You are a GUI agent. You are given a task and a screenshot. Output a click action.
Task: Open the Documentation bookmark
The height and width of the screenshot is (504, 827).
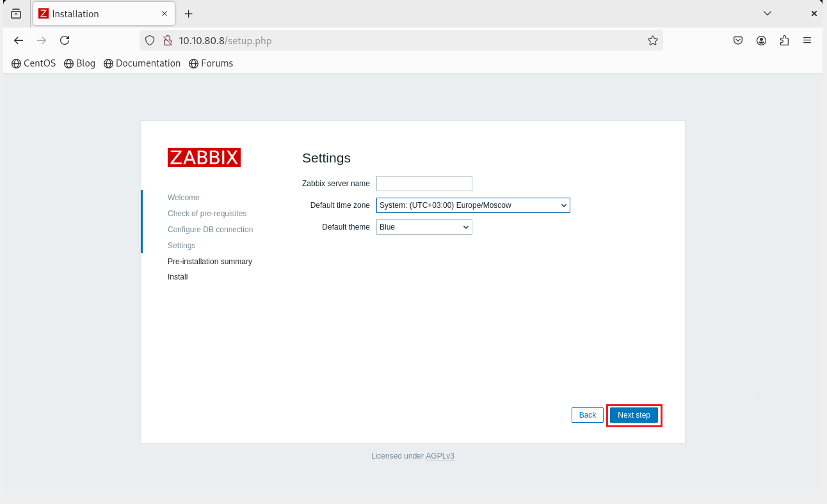142,63
